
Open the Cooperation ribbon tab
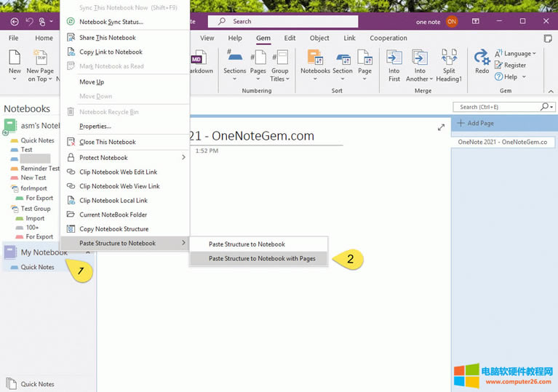388,38
